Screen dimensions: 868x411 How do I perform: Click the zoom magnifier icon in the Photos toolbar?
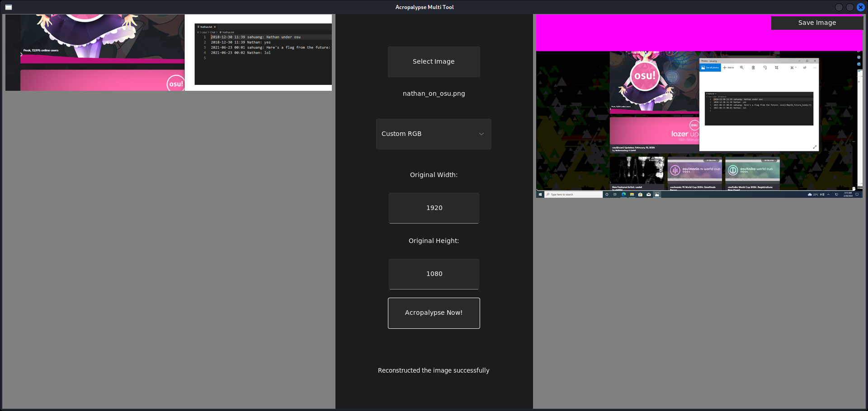coord(741,68)
